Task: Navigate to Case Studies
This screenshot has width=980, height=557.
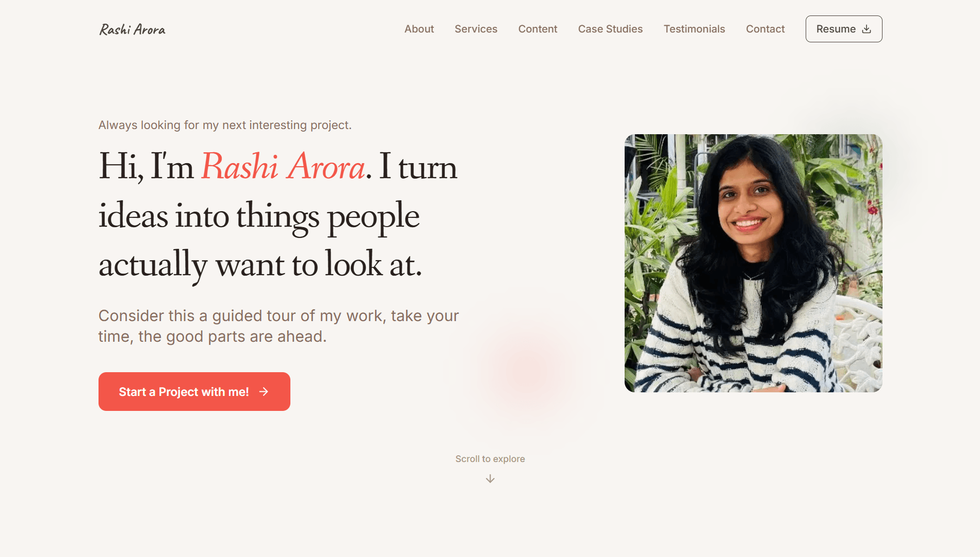Action: coord(610,29)
